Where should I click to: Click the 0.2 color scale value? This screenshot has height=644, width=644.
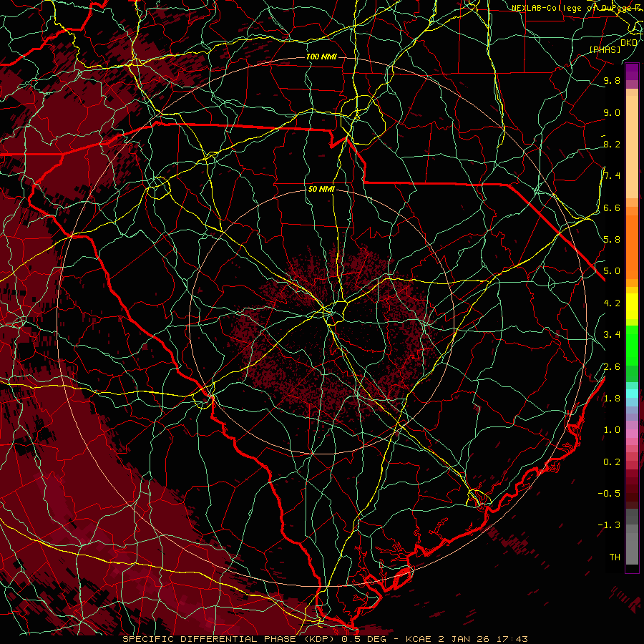click(612, 462)
